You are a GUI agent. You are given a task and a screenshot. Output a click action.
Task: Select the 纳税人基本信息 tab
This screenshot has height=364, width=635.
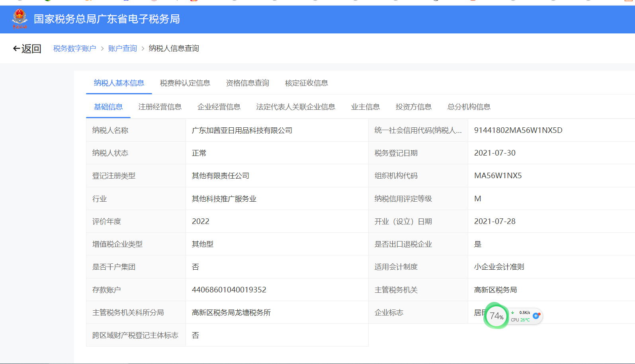(x=119, y=83)
